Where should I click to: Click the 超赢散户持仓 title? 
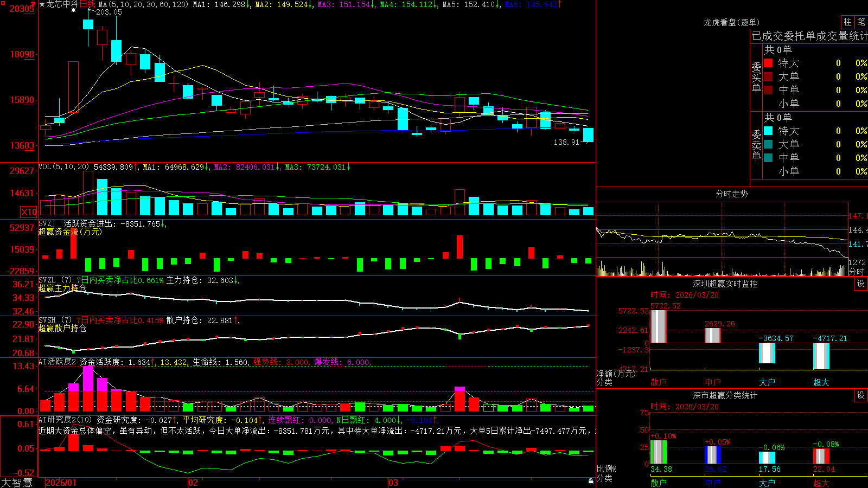(62, 328)
